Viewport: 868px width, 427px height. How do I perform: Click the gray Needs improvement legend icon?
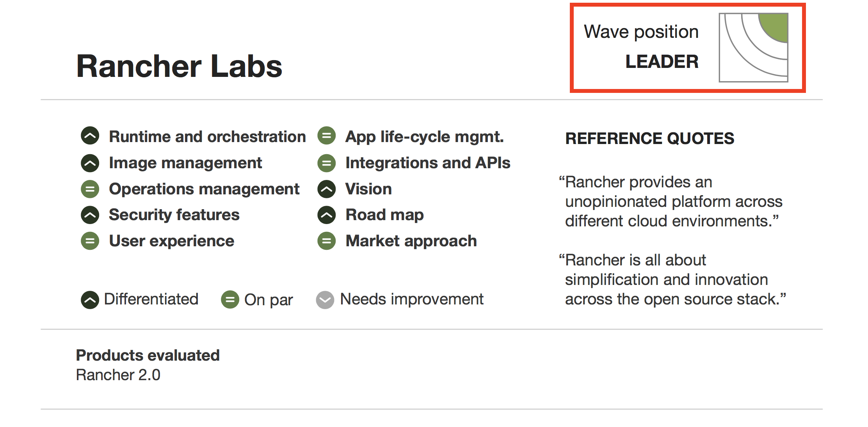tap(325, 300)
